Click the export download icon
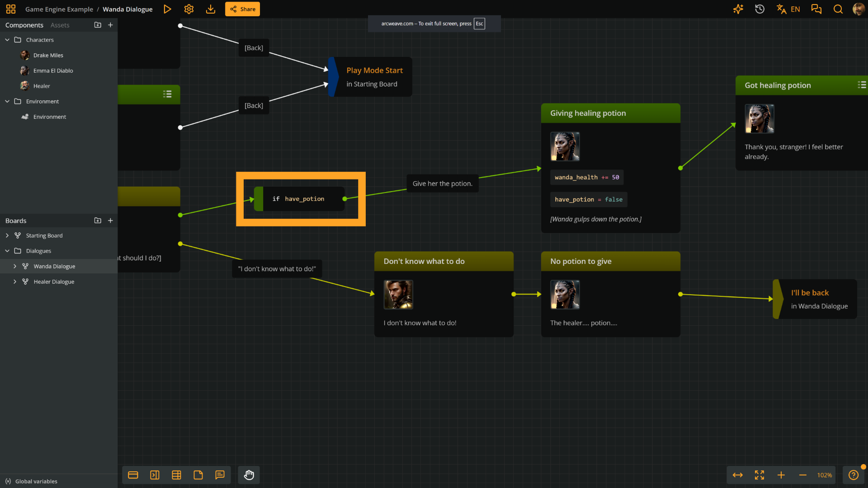This screenshot has width=868, height=488. point(211,9)
